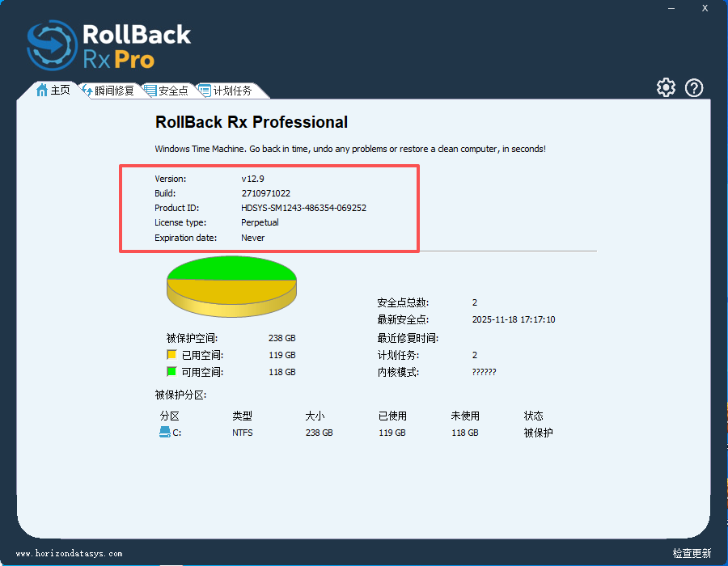Click the document icon on the 安全点 tab
The image size is (728, 566).
tap(149, 90)
